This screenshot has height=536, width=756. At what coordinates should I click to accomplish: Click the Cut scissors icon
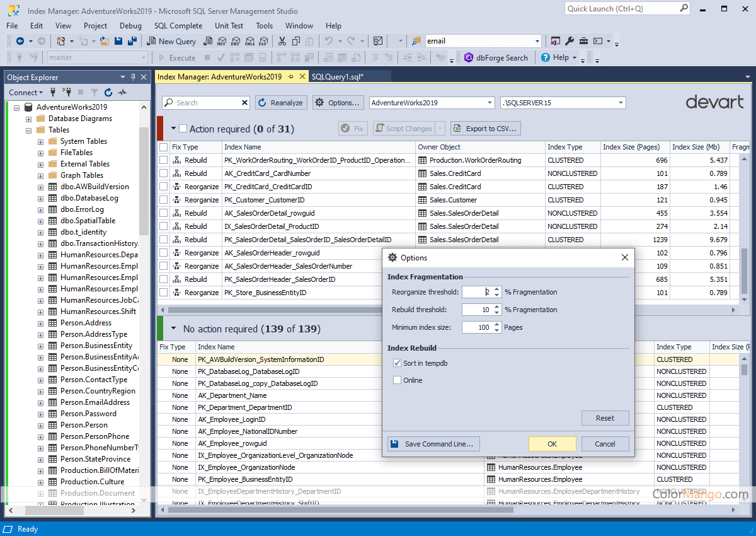coord(282,41)
